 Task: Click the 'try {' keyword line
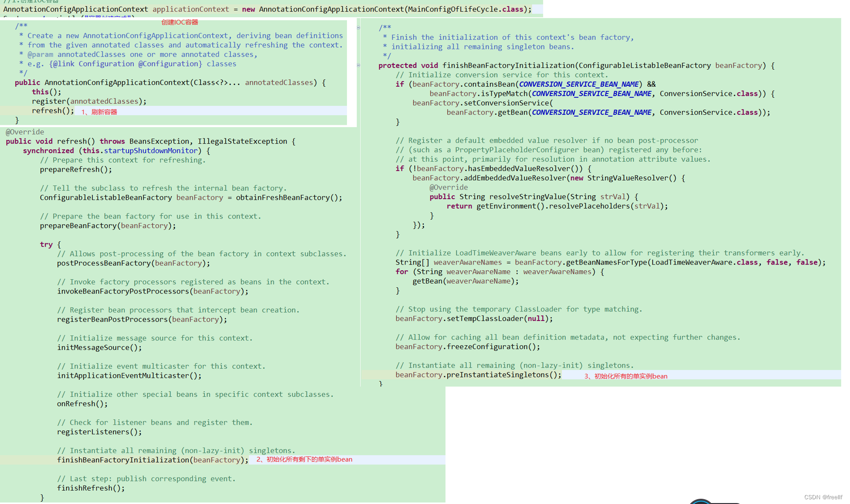click(x=50, y=244)
